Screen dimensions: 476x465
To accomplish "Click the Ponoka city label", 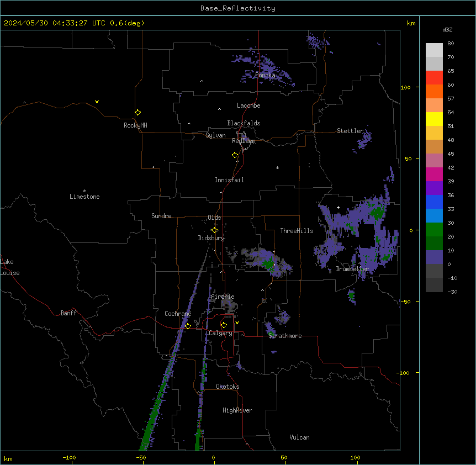I will point(265,75).
